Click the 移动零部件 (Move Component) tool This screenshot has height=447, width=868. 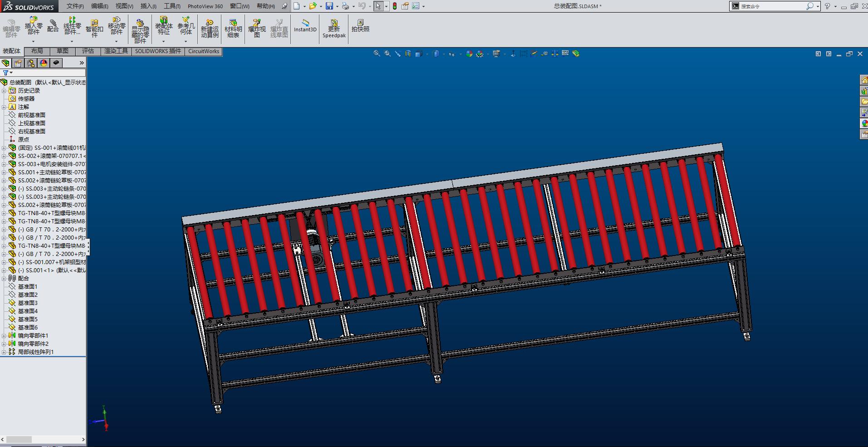point(117,25)
